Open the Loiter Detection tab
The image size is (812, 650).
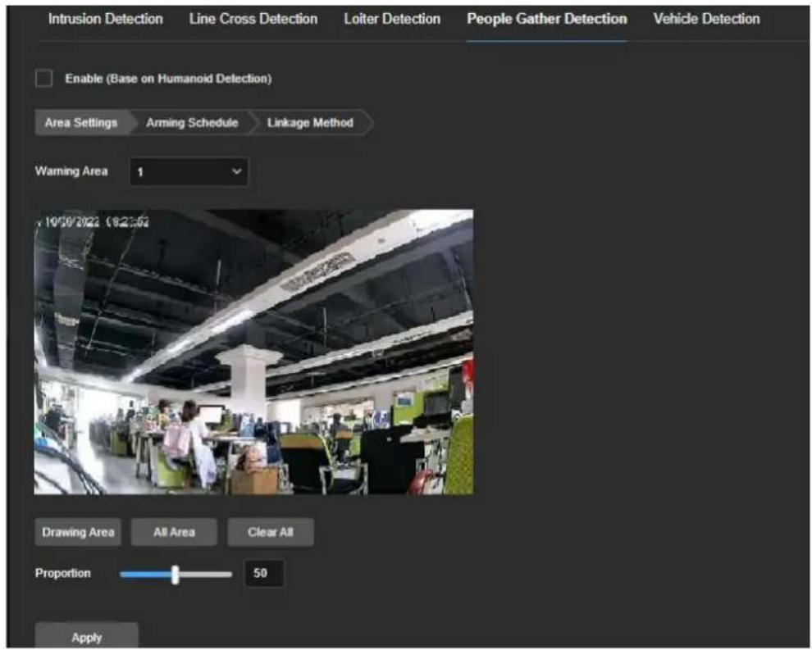[x=392, y=19]
